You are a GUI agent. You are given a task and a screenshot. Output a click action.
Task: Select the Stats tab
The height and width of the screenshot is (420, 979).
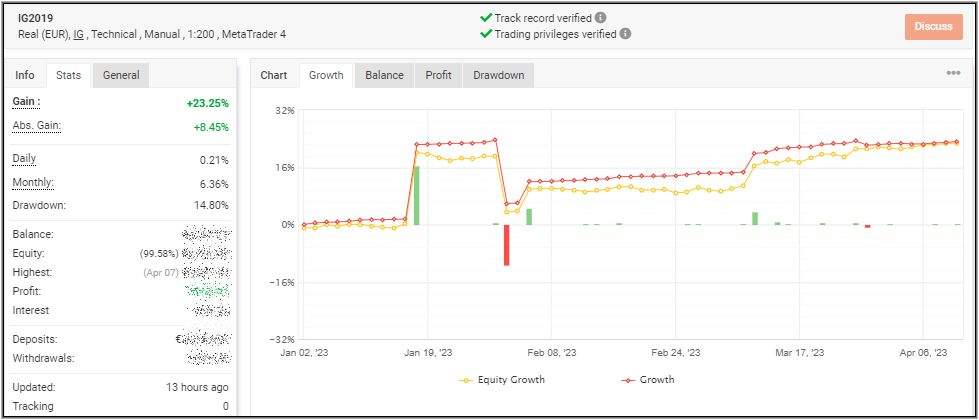(x=68, y=75)
